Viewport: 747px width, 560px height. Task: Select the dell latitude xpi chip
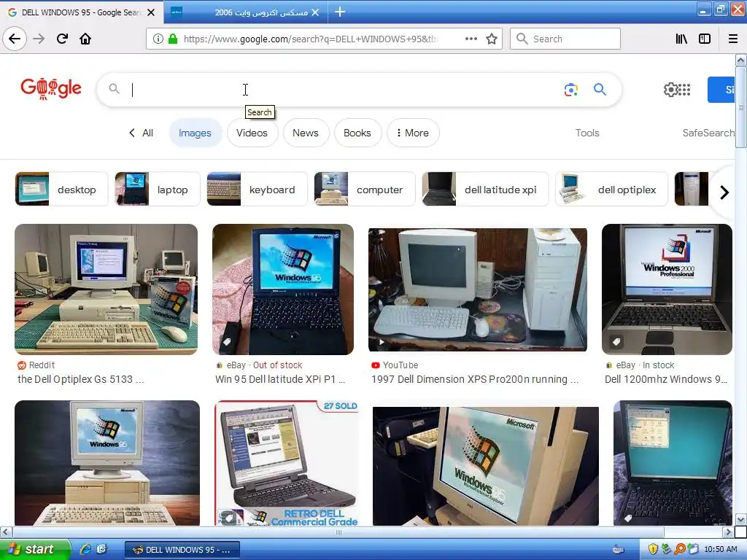pos(485,189)
